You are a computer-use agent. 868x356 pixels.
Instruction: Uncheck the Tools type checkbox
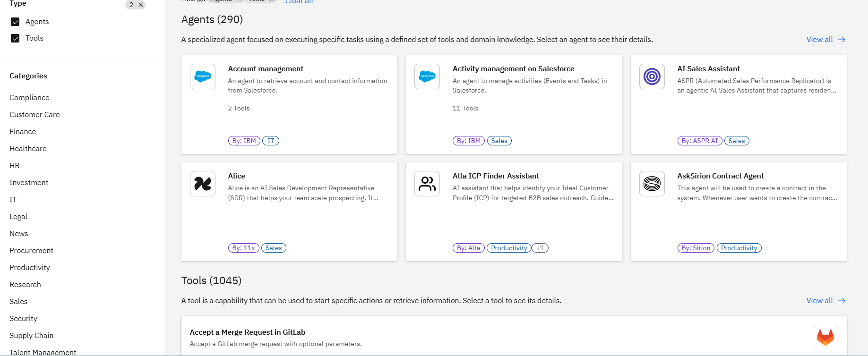coord(16,38)
